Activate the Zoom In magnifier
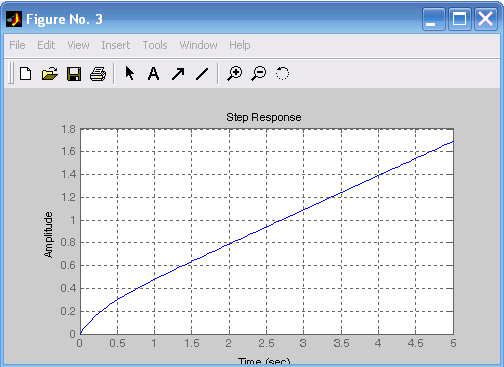This screenshot has width=504, height=367. 235,73
